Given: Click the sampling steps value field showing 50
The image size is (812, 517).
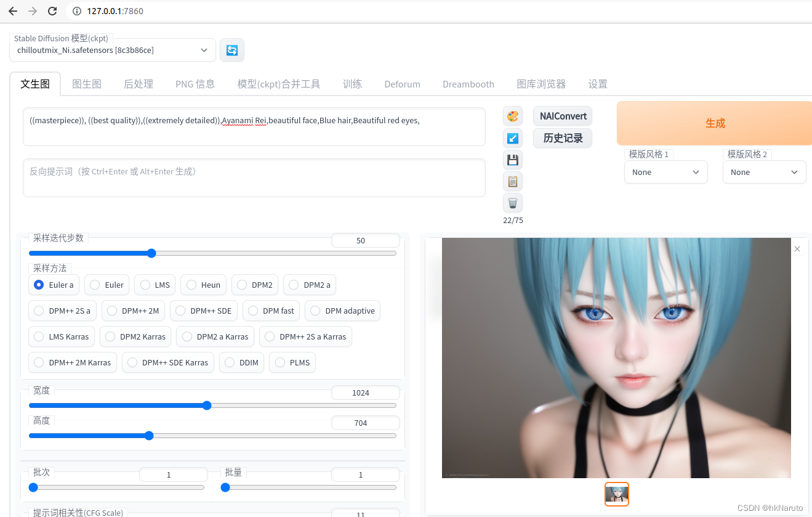Looking at the screenshot, I should pyautogui.click(x=366, y=240).
